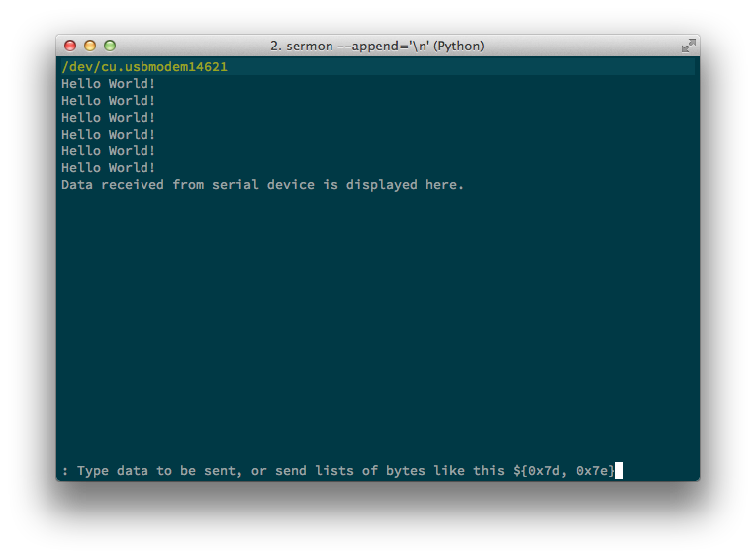Click the green zoom window button
The image size is (756, 559).
point(110,46)
